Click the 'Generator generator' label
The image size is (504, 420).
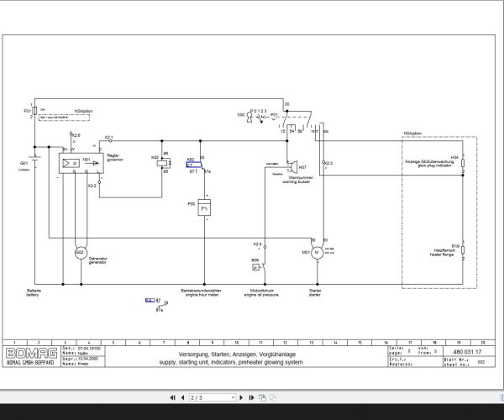pos(97,260)
